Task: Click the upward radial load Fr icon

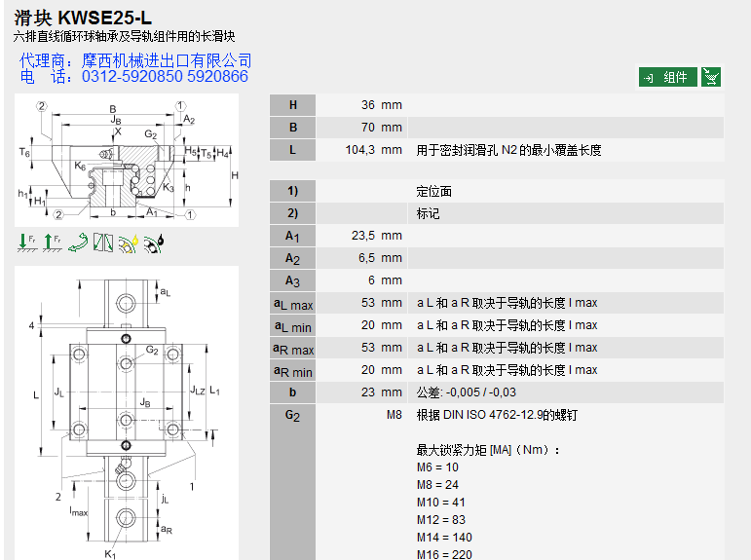Action: pyautogui.click(x=52, y=243)
